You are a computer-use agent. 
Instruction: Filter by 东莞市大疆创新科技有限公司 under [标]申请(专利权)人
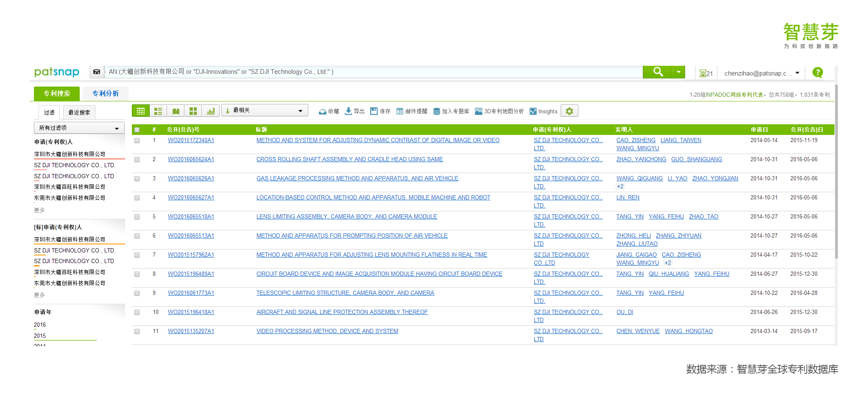[x=70, y=283]
